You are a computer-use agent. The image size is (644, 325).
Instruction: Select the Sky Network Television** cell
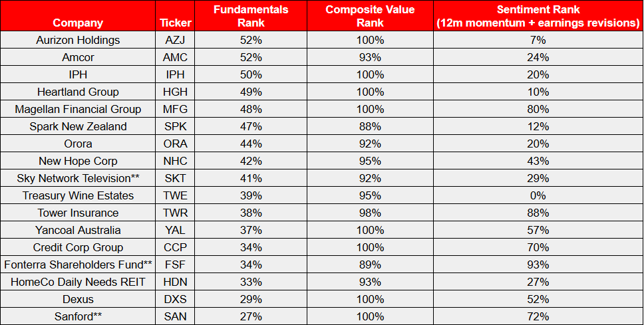click(x=78, y=178)
